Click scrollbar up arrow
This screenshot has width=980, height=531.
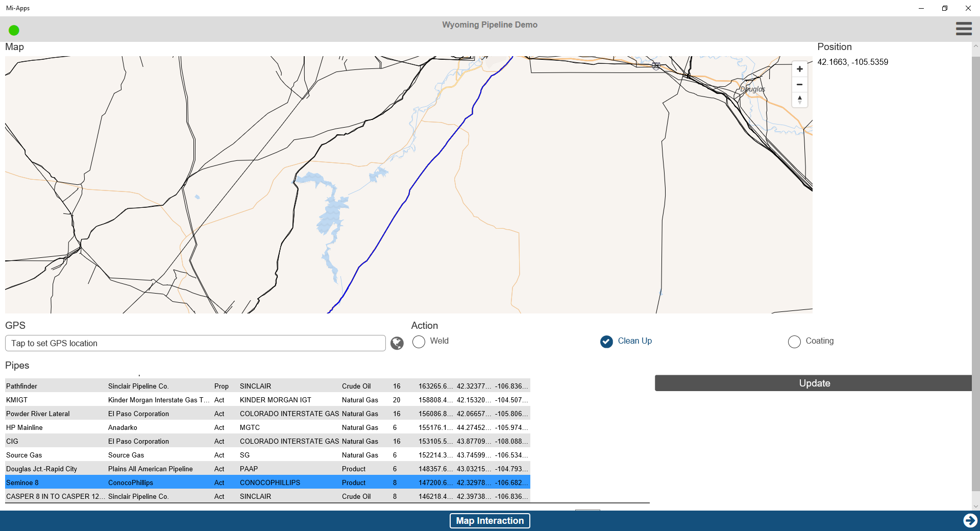[x=975, y=46]
